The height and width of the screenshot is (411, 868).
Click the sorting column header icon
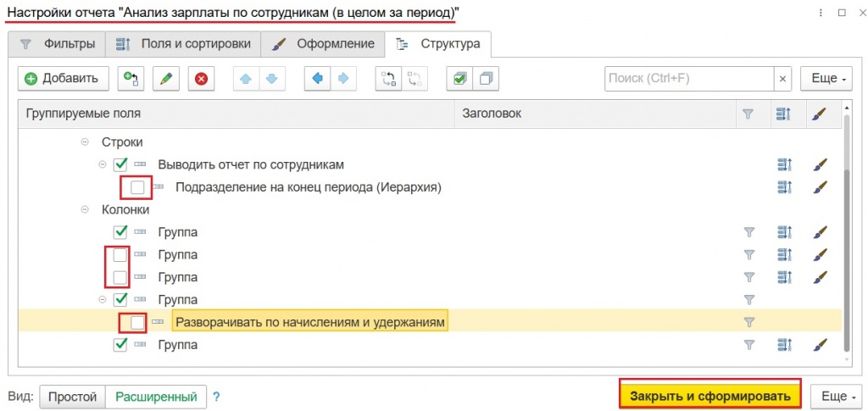[784, 114]
